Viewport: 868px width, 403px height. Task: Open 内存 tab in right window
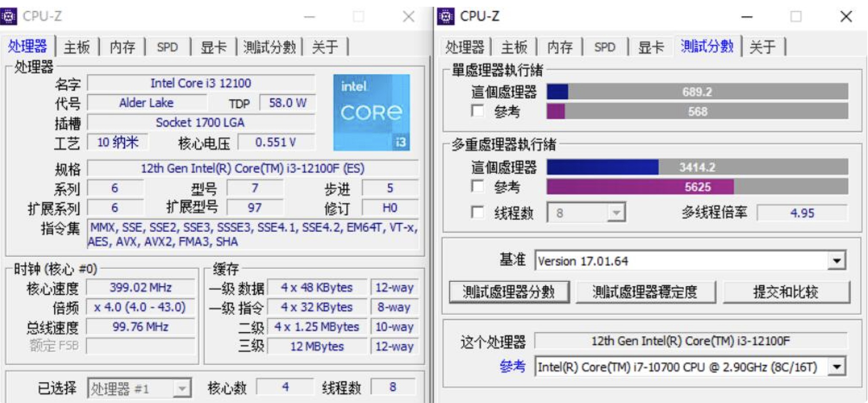point(560,47)
